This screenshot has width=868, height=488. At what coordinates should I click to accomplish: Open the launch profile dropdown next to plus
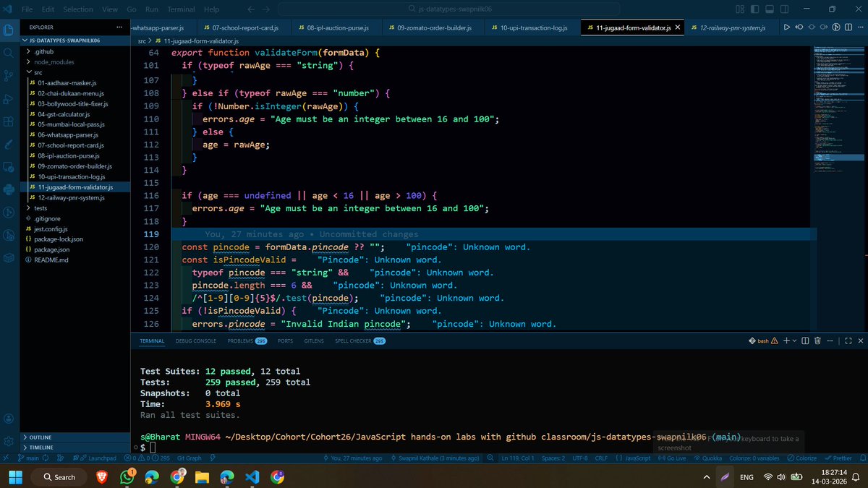coord(794,341)
